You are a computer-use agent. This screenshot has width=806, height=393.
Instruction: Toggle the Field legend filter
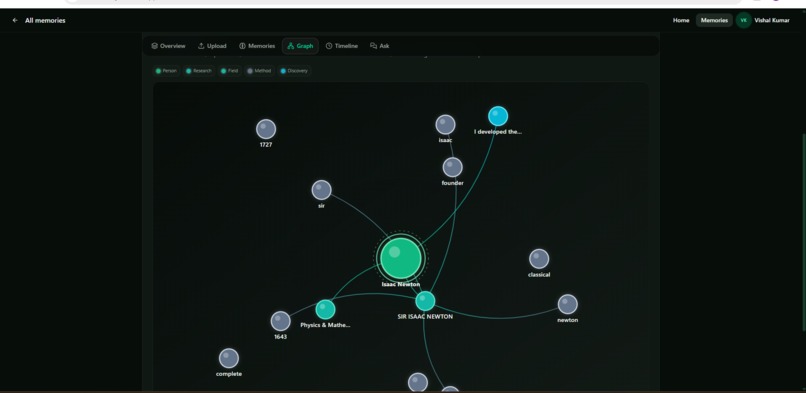click(x=229, y=71)
